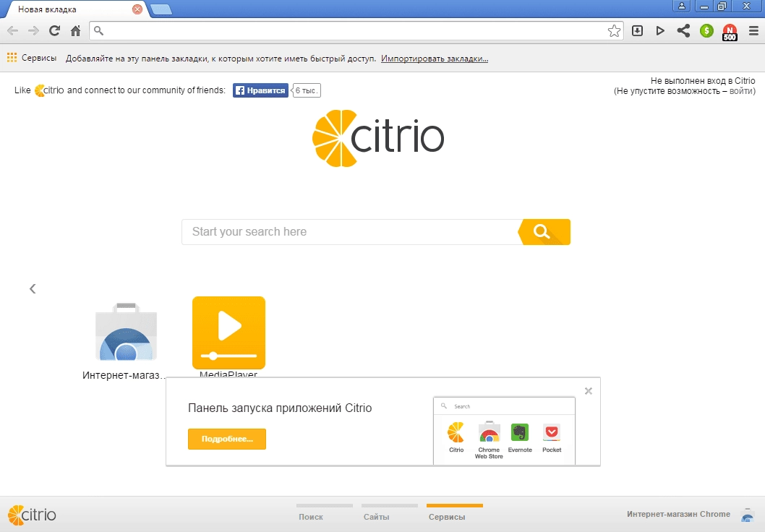Click the Facebook Нравится button
Image resolution: width=765 pixels, height=532 pixels.
point(260,90)
